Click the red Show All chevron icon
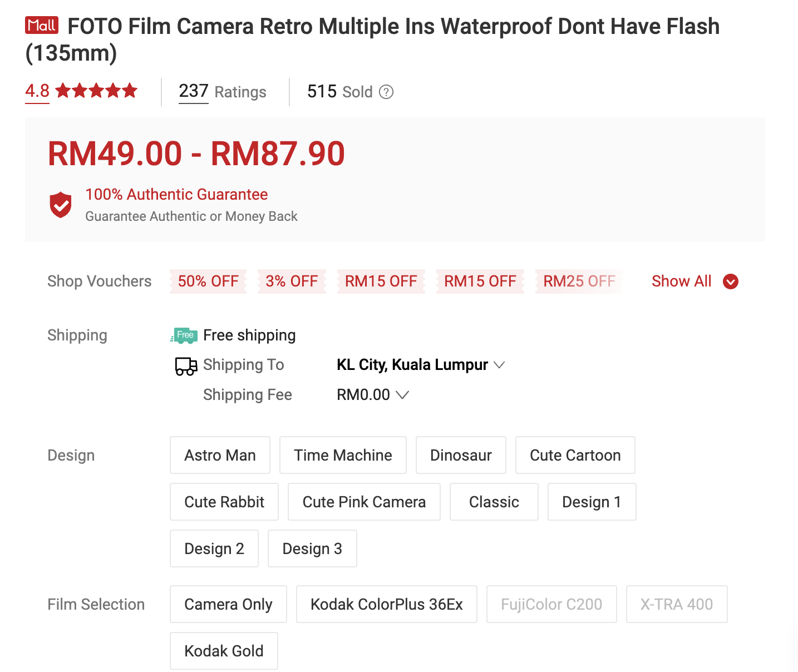 tap(731, 281)
